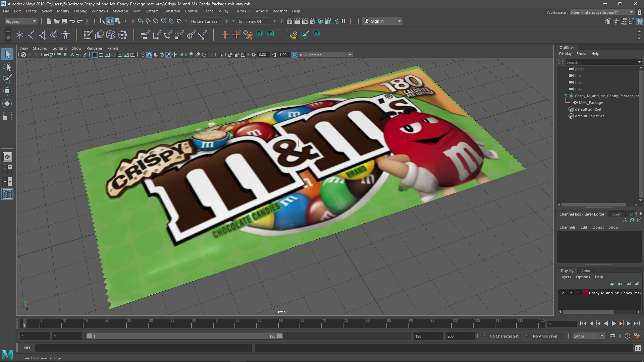Go to the start of the playback range
The width and height of the screenshot is (644, 362).
[x=583, y=323]
